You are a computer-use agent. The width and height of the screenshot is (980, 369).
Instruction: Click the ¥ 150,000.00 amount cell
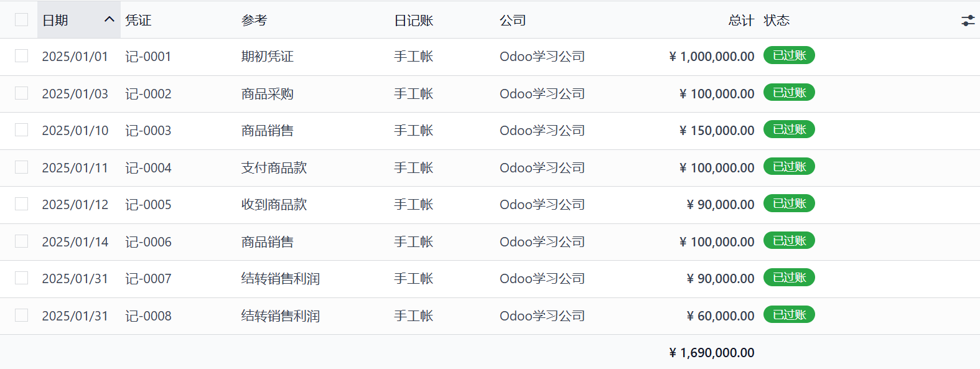716,131
